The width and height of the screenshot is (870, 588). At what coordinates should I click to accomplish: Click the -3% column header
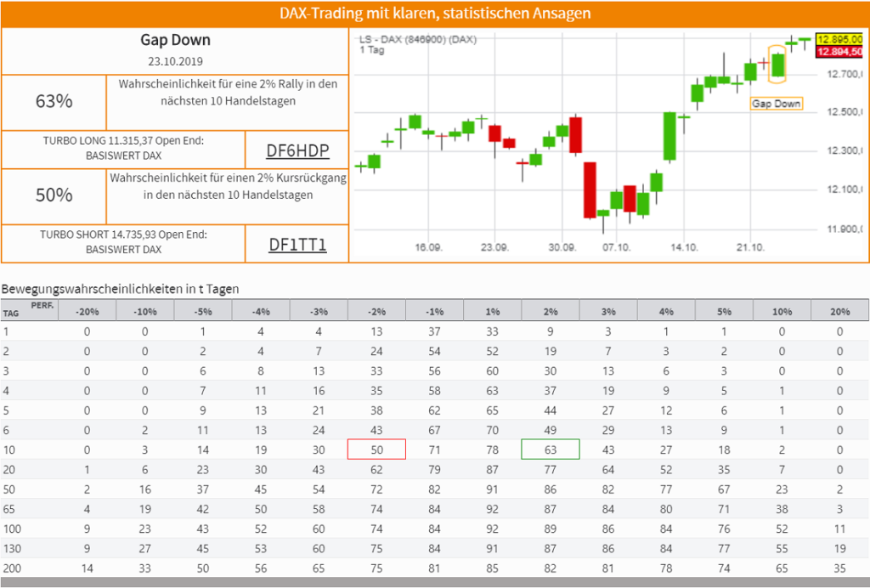(319, 312)
